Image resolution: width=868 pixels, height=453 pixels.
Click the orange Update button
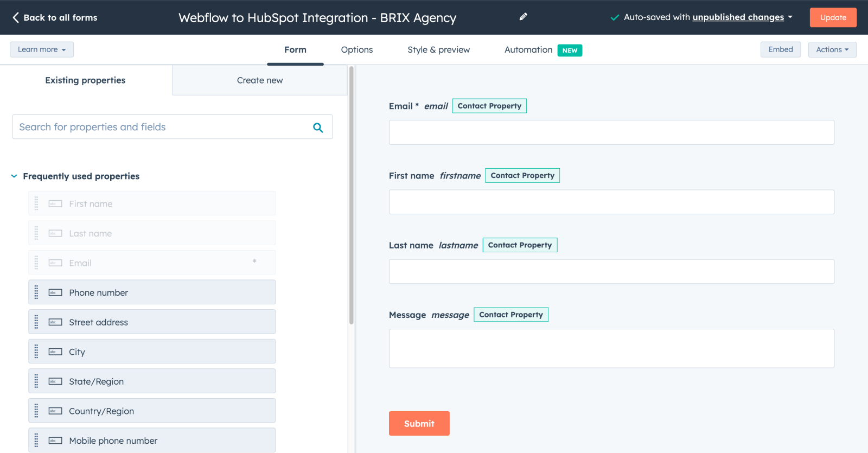[x=833, y=17]
